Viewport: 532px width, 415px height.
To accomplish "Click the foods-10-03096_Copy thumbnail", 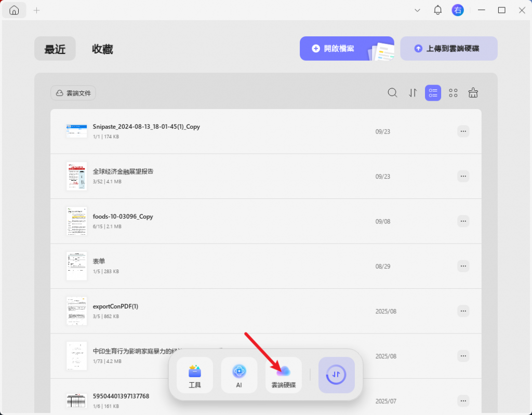I will coord(77,221).
